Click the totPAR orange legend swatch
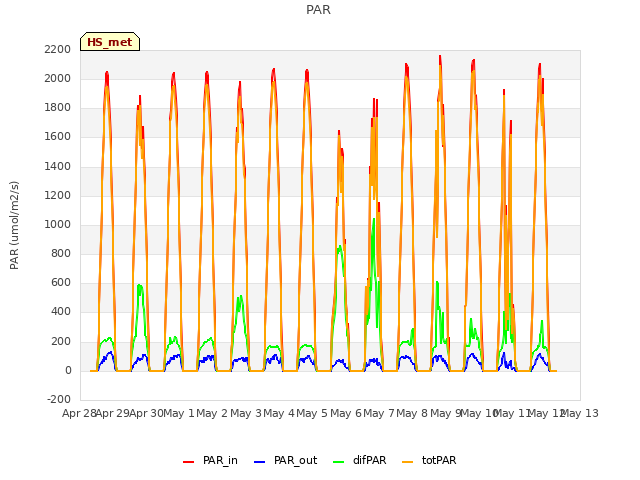Viewport: 640px width, 480px height. 407,462
